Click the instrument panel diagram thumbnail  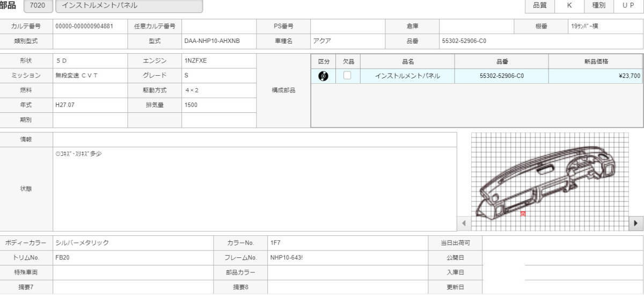550,182
